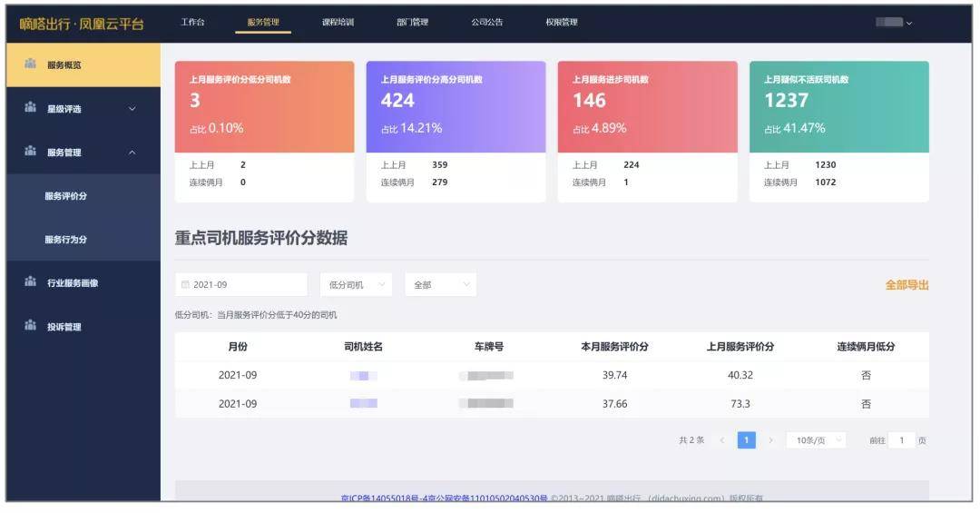Open the user account dropdown in header
This screenshot has width=980, height=513.
pyautogui.click(x=894, y=23)
